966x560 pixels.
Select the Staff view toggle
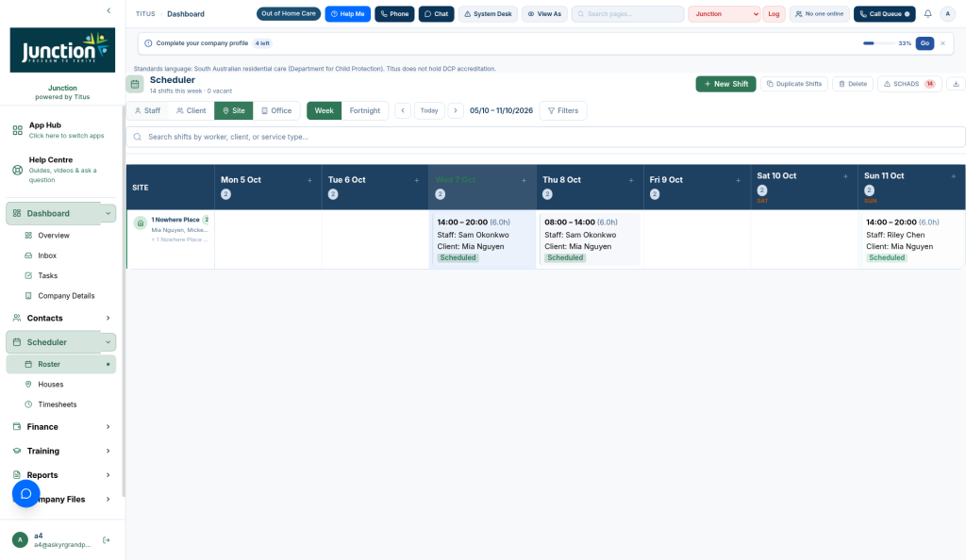click(x=147, y=110)
